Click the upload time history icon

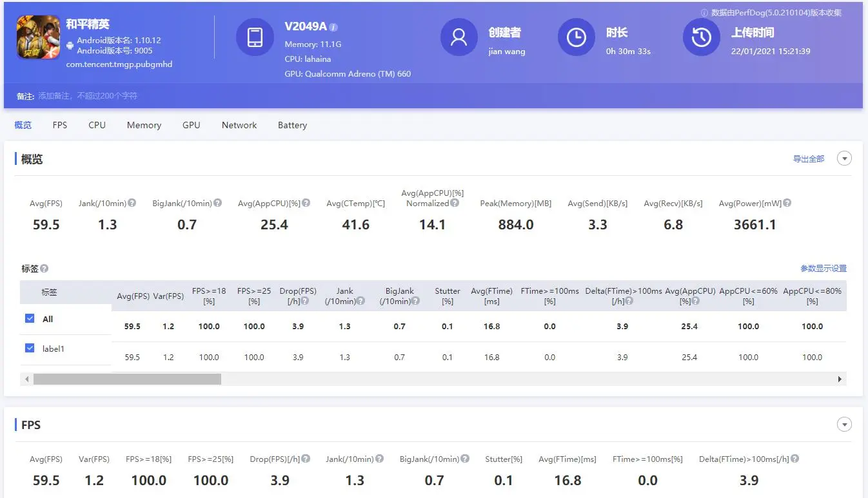702,37
